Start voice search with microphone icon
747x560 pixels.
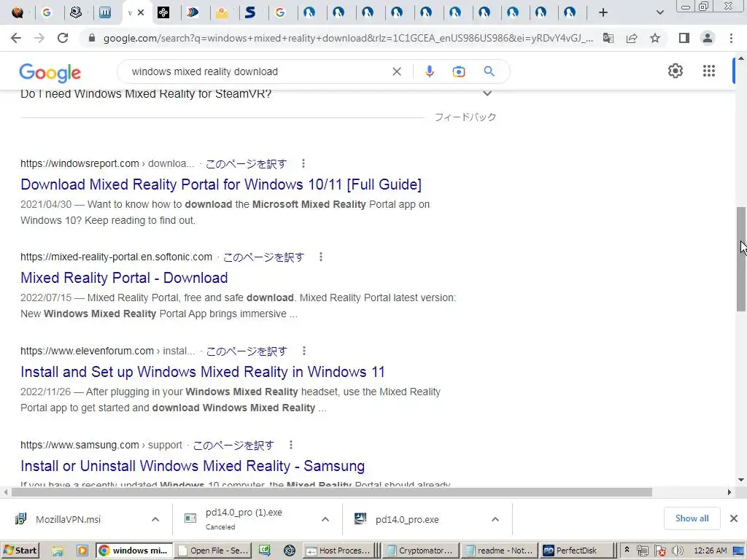[x=429, y=71]
